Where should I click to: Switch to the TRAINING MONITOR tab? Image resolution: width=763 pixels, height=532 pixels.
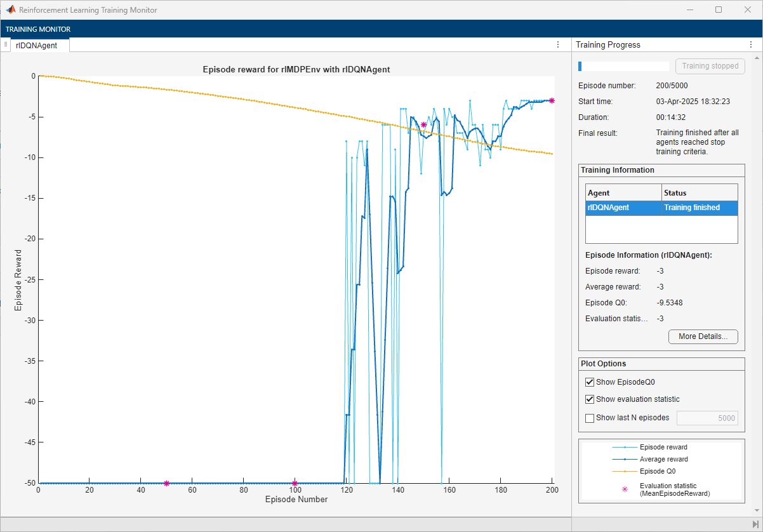click(x=38, y=29)
